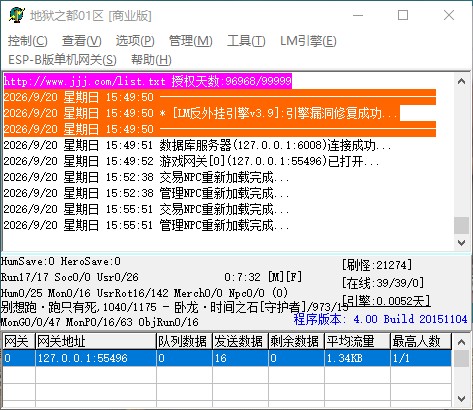This screenshot has height=410, width=473.
Task: Click the 1.34KB average traffic cell
Action: click(x=357, y=358)
